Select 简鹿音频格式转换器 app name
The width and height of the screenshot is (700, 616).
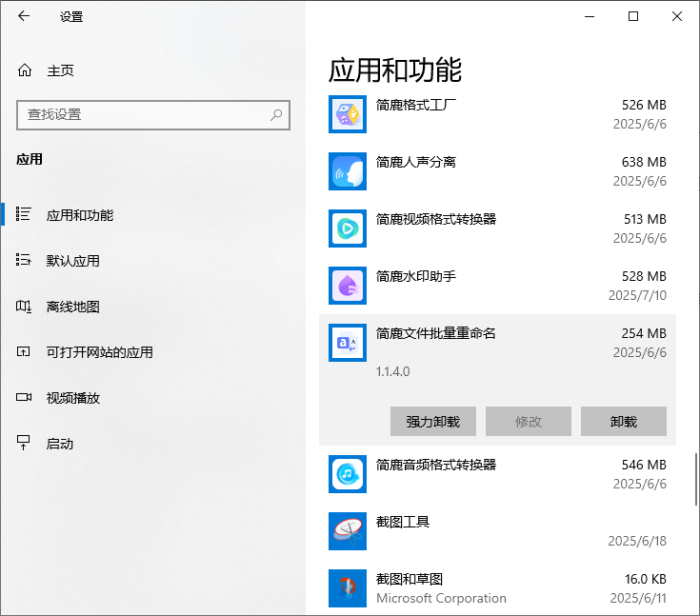436,465
